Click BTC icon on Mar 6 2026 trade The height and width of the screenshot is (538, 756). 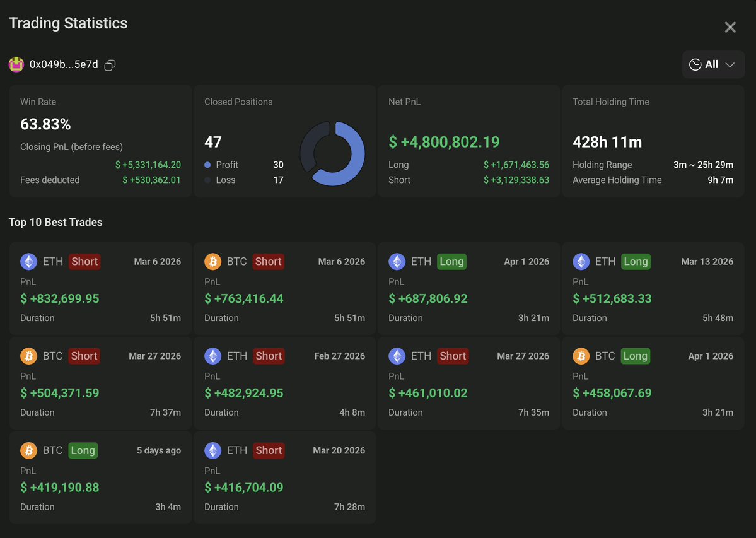point(212,261)
